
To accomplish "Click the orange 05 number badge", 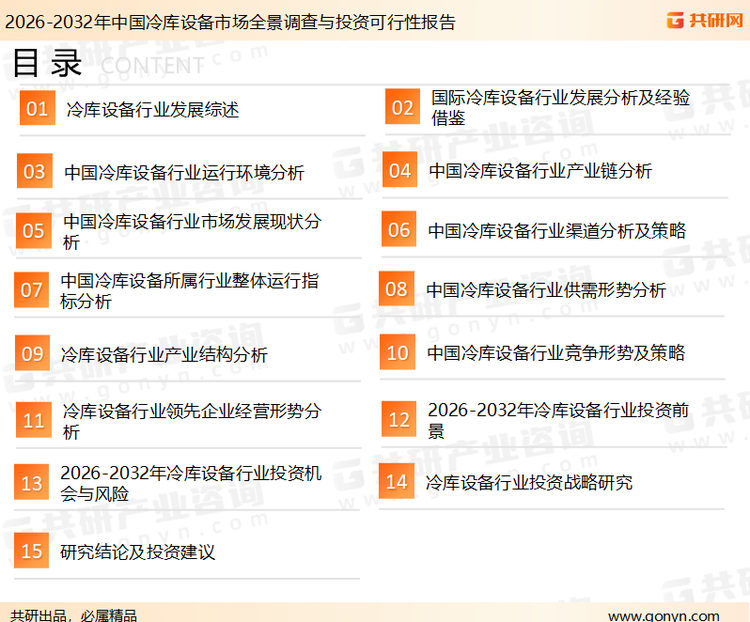I will tap(33, 231).
